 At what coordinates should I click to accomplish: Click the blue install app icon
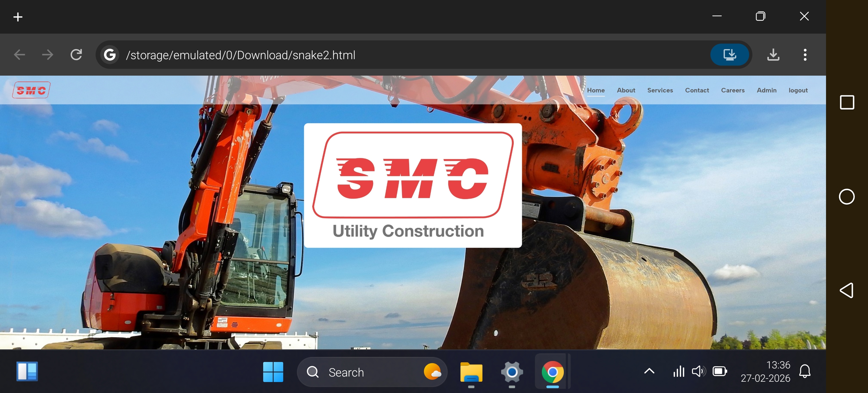729,55
